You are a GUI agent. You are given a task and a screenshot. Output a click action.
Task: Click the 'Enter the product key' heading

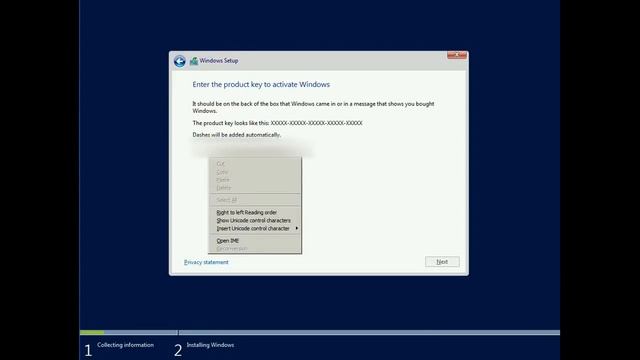[261, 84]
